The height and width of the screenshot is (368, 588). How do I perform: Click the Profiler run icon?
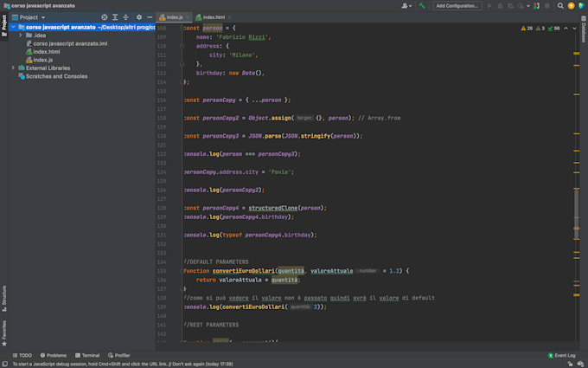(521, 6)
